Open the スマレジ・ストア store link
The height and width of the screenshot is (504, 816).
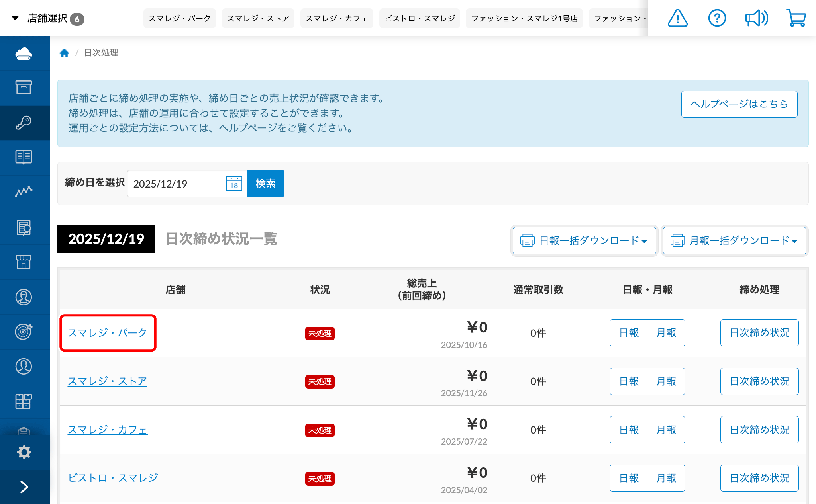[x=107, y=381]
